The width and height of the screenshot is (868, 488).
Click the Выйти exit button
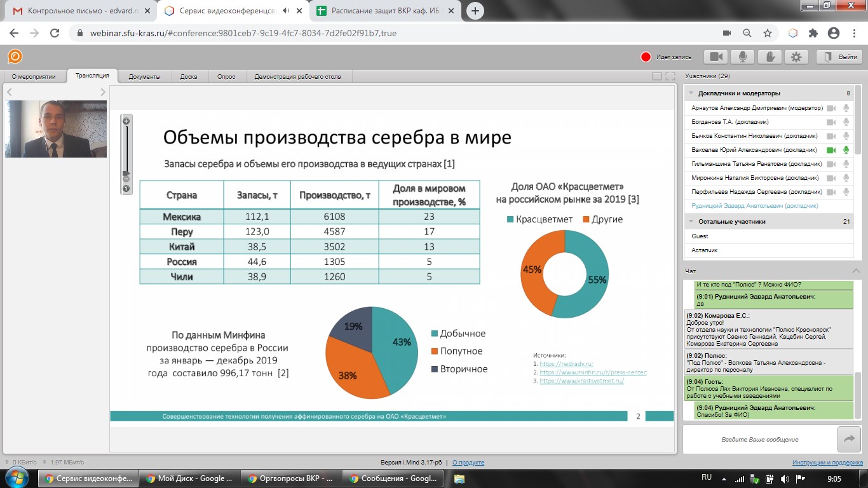[x=839, y=57]
